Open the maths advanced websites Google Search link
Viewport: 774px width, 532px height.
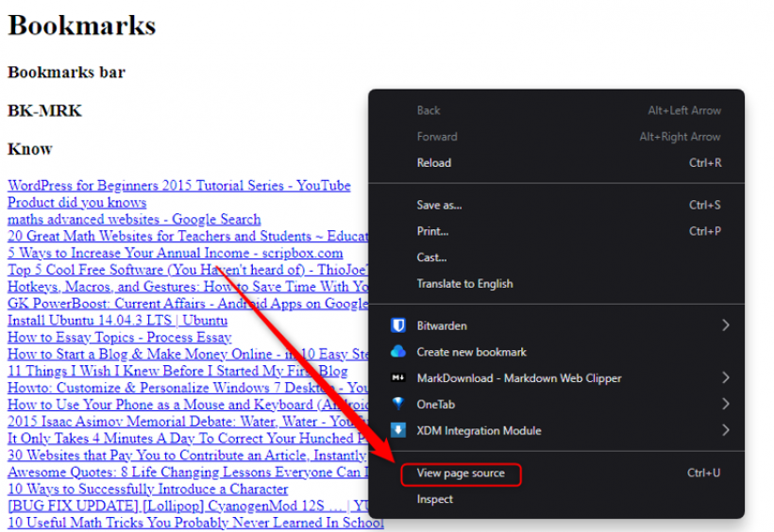pos(134,220)
